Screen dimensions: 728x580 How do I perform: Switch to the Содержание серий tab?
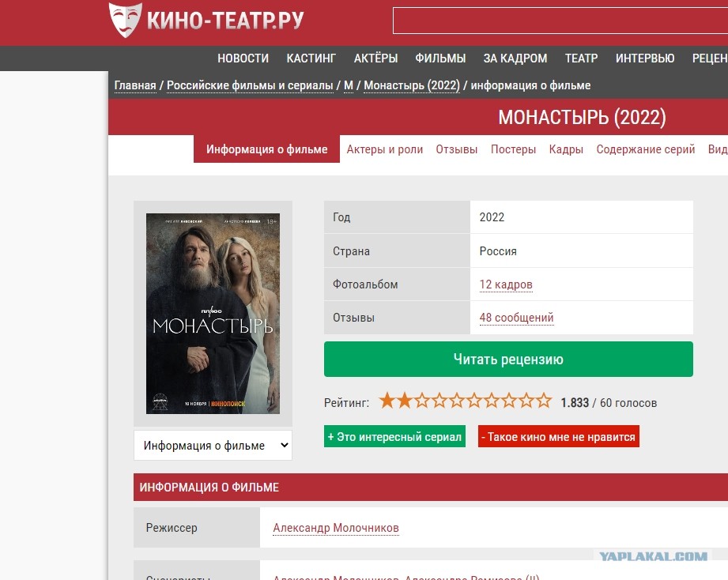coord(645,149)
